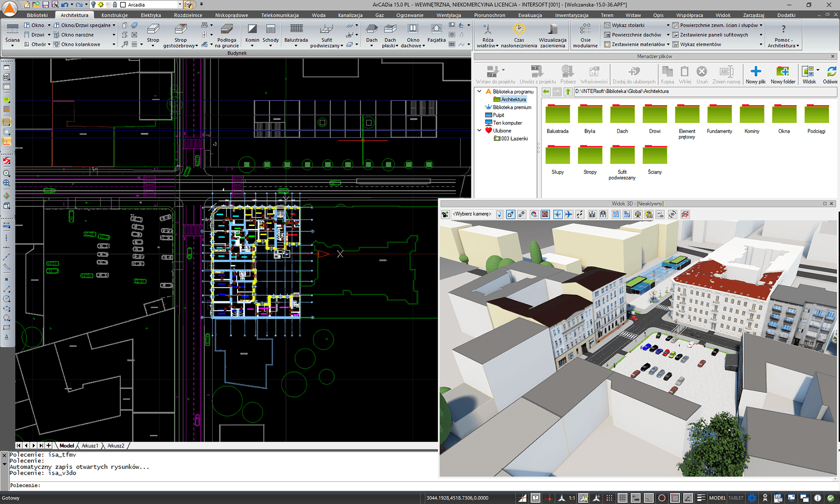Viewport: 840px width, 504px height.
Task: Expand Wykaz stolarki dropdown
Action: pos(668,25)
